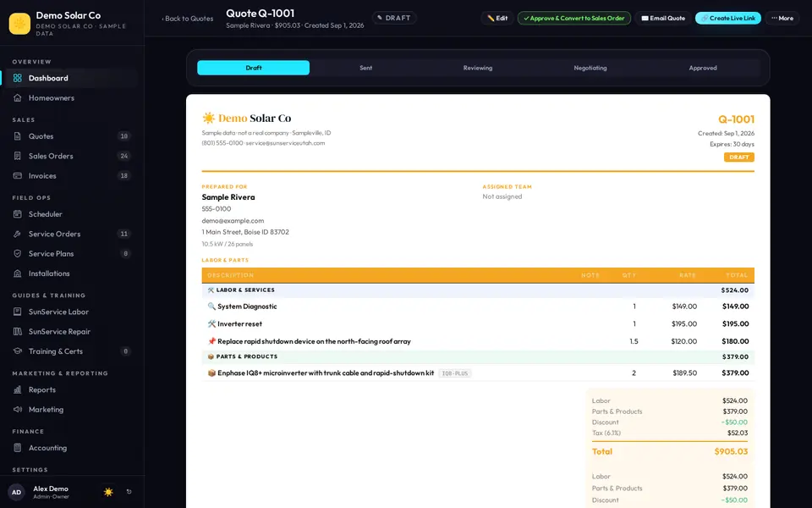Image resolution: width=812 pixels, height=508 pixels.
Task: Click the Quotes document icon
Action: click(x=18, y=136)
